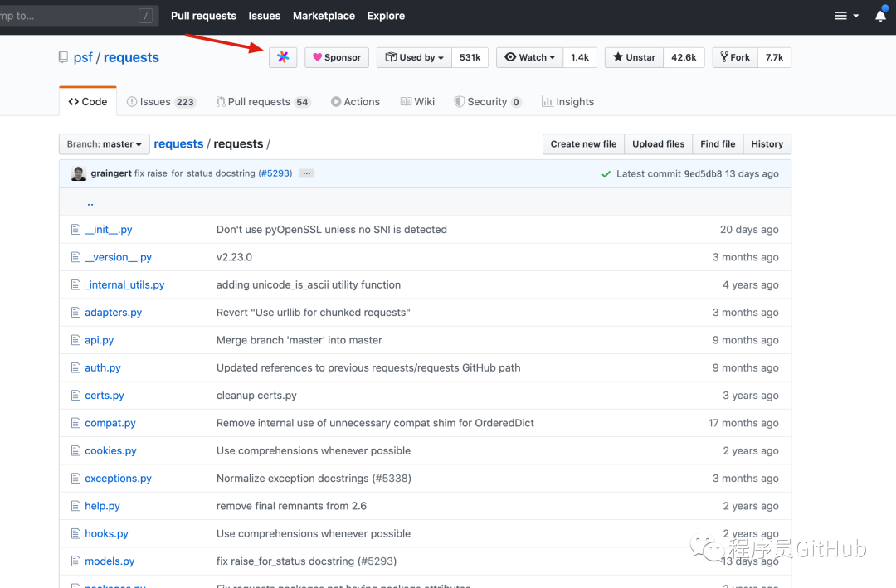This screenshot has width=896, height=588.
Task: Focus the jump-to search field
Action: tap(77, 16)
